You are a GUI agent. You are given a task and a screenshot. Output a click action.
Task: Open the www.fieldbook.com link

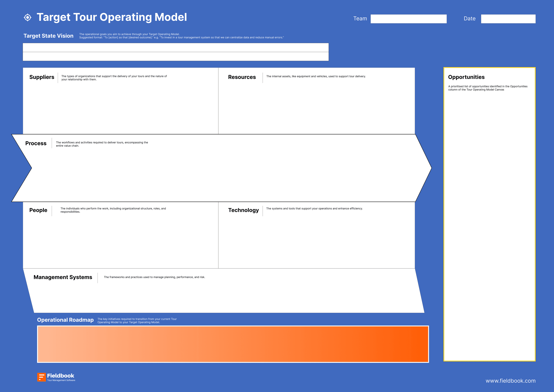[511, 381]
